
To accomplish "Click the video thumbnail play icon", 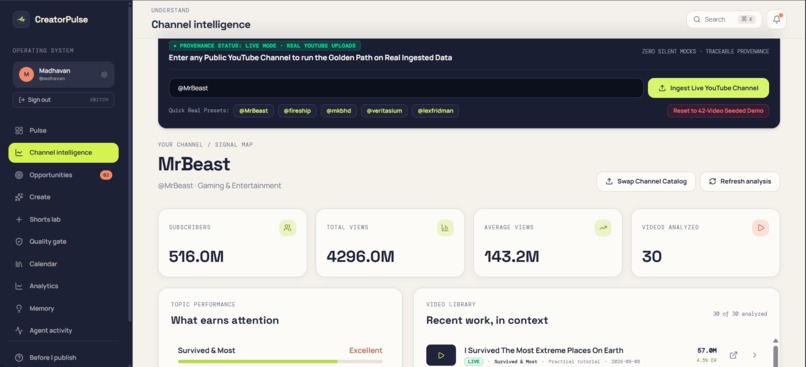I will (441, 355).
